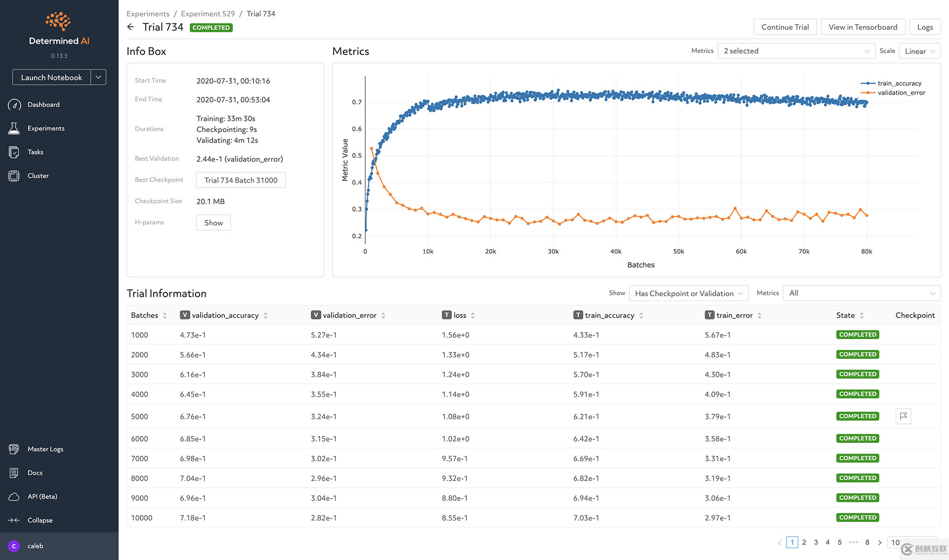Open Tasks icon in sidebar

click(14, 152)
